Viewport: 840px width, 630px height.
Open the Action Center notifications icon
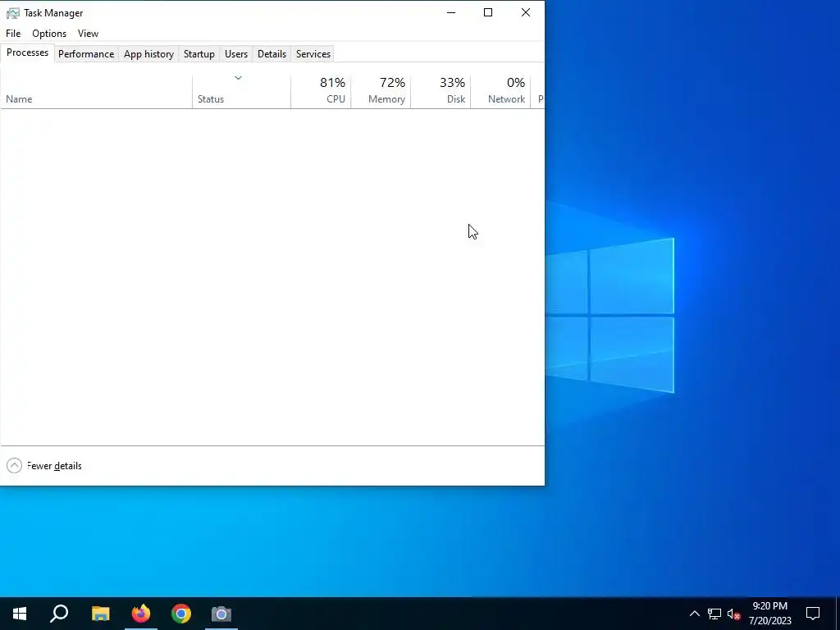click(x=813, y=614)
